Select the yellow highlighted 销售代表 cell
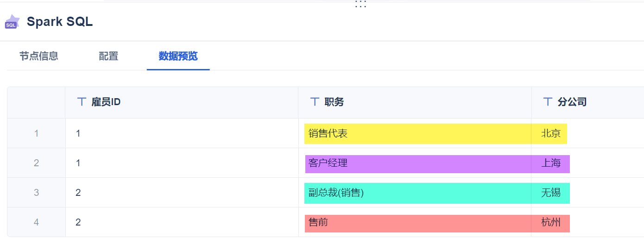The height and width of the screenshot is (238, 644). pos(328,134)
